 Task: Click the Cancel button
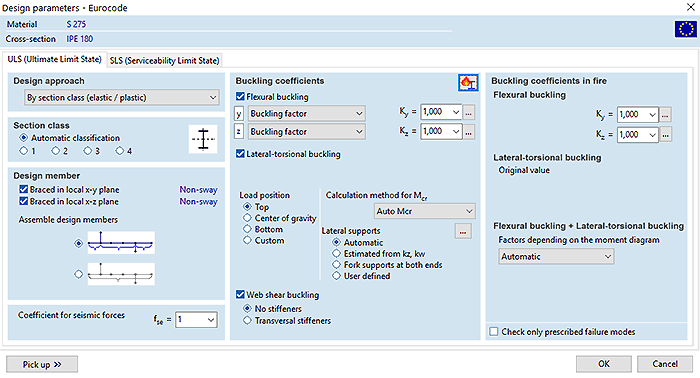click(x=665, y=364)
